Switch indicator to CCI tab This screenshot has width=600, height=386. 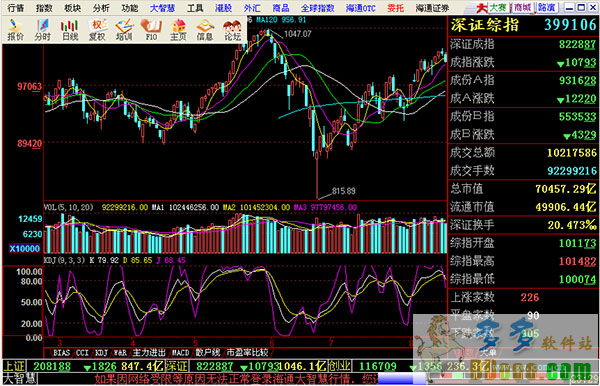coord(82,352)
